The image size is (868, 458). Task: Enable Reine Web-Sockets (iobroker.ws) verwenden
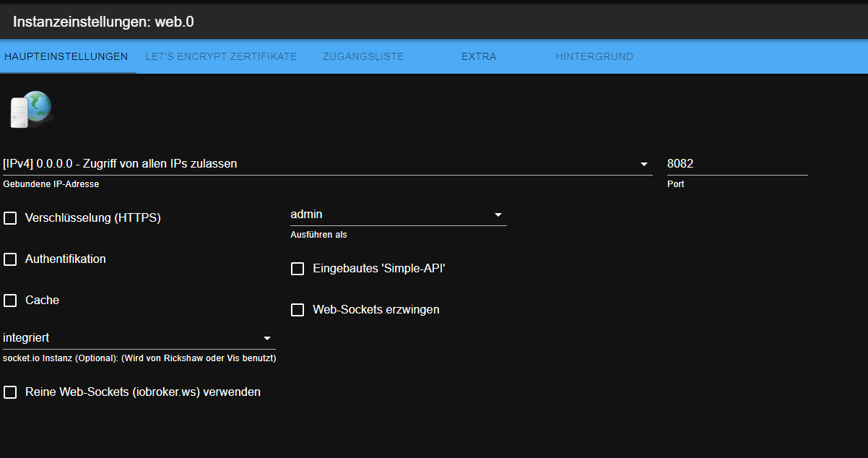(x=10, y=392)
